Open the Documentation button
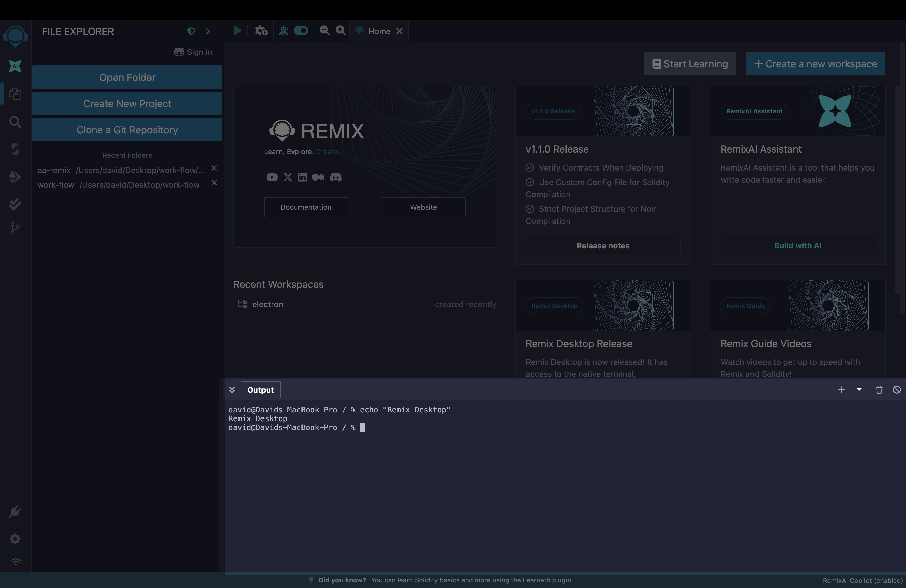Image resolution: width=906 pixels, height=588 pixels. pos(306,207)
